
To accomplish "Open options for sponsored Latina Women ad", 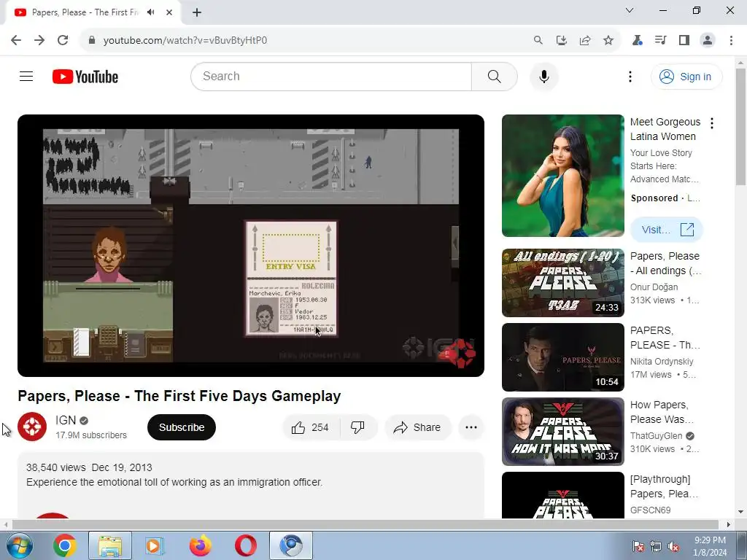I will pyautogui.click(x=712, y=123).
